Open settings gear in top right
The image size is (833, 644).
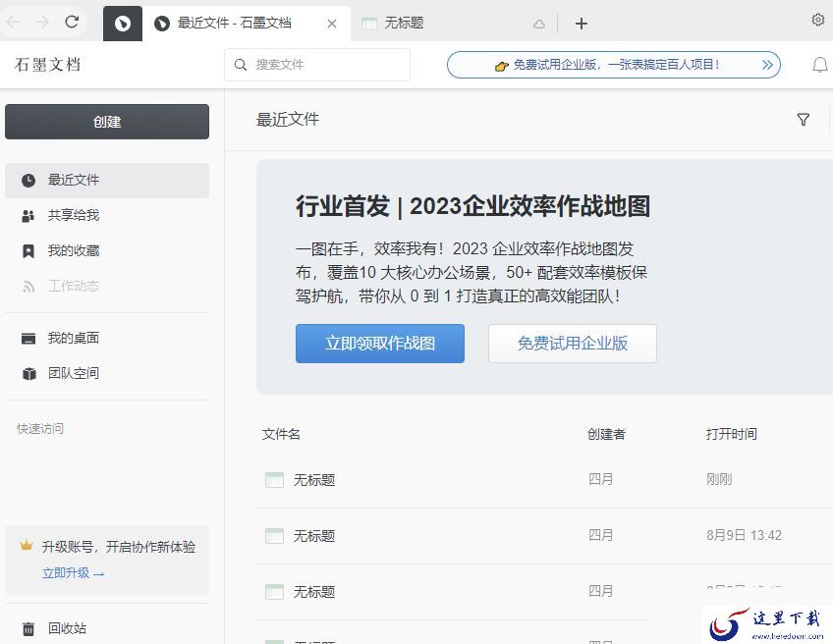coord(817,20)
